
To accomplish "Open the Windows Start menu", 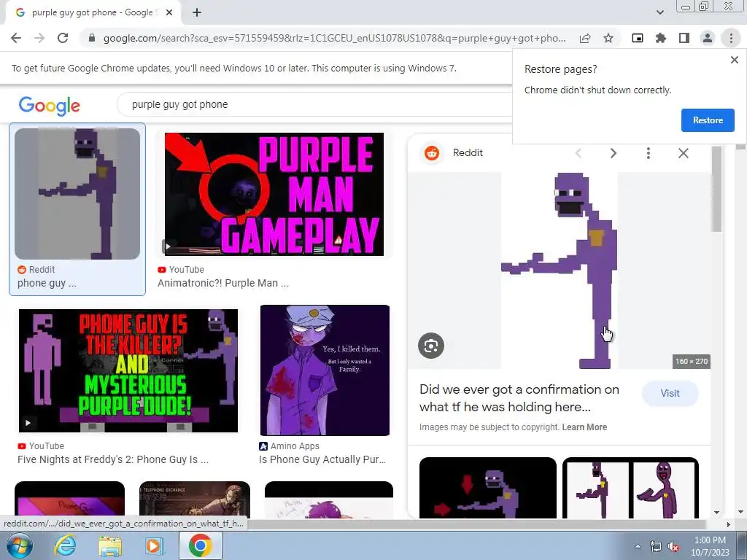I will pos(20,545).
